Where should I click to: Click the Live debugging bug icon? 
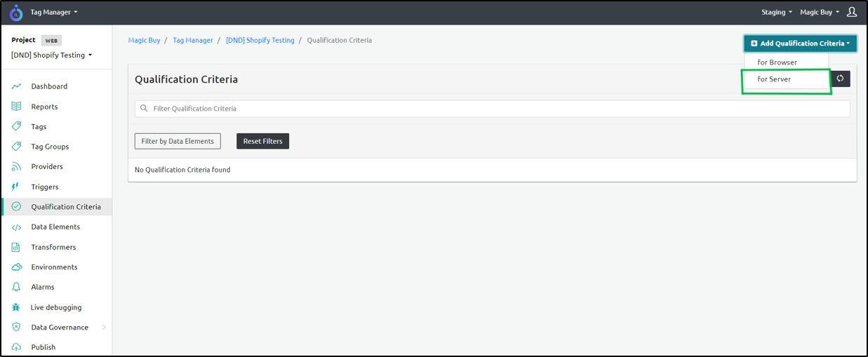[16, 307]
